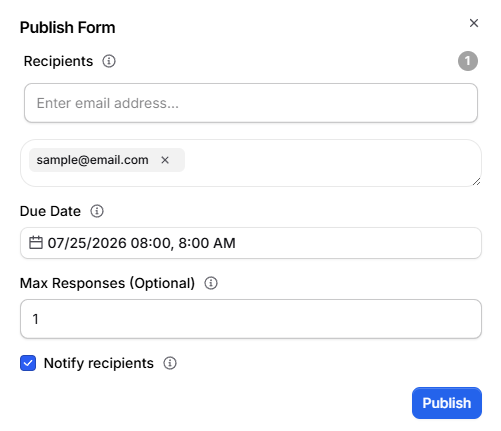Image resolution: width=501 pixels, height=431 pixels.
Task: Click the Publish Form dialog title
Action: (x=68, y=27)
